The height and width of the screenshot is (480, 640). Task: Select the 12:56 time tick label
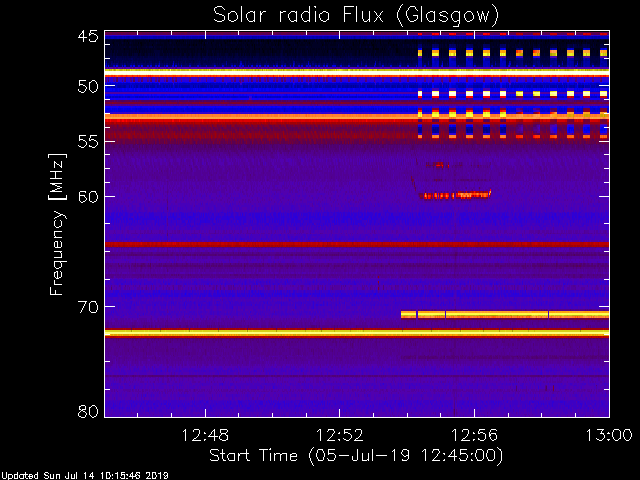pyautogui.click(x=474, y=435)
